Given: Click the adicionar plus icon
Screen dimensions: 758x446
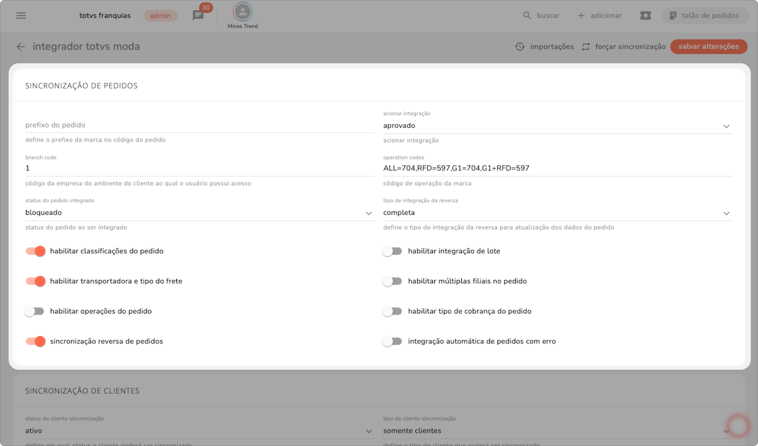Looking at the screenshot, I should pyautogui.click(x=581, y=16).
